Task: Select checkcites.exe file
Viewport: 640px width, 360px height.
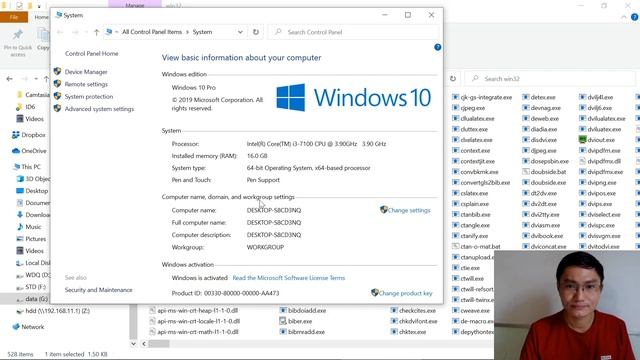Action: point(413,311)
